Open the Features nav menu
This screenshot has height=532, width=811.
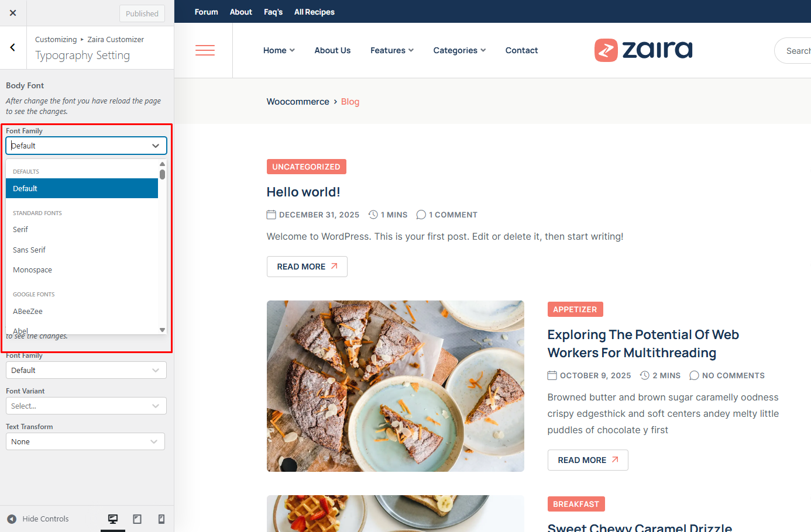[392, 50]
